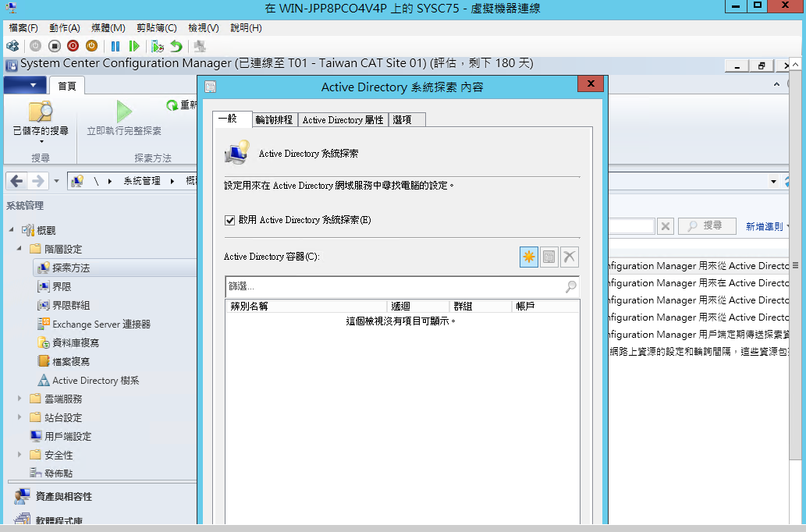This screenshot has height=532, width=806.
Task: Open the 剪貼簿(C) menu
Action: 157,28
